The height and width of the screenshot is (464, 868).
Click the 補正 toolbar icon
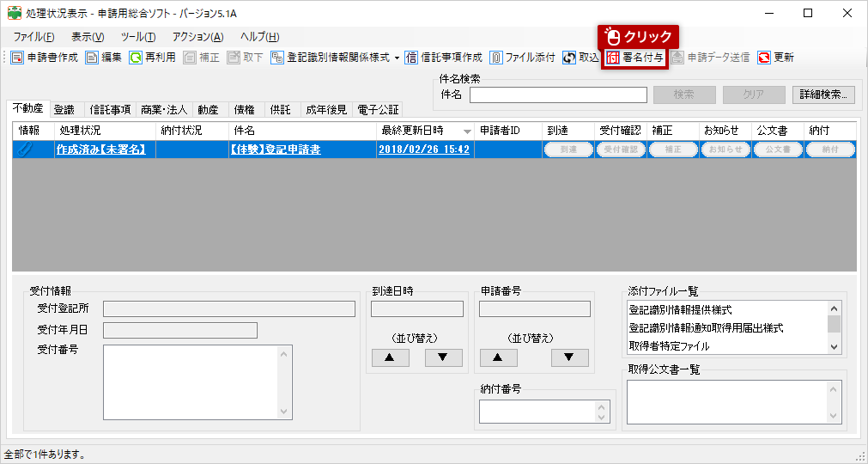click(x=190, y=58)
